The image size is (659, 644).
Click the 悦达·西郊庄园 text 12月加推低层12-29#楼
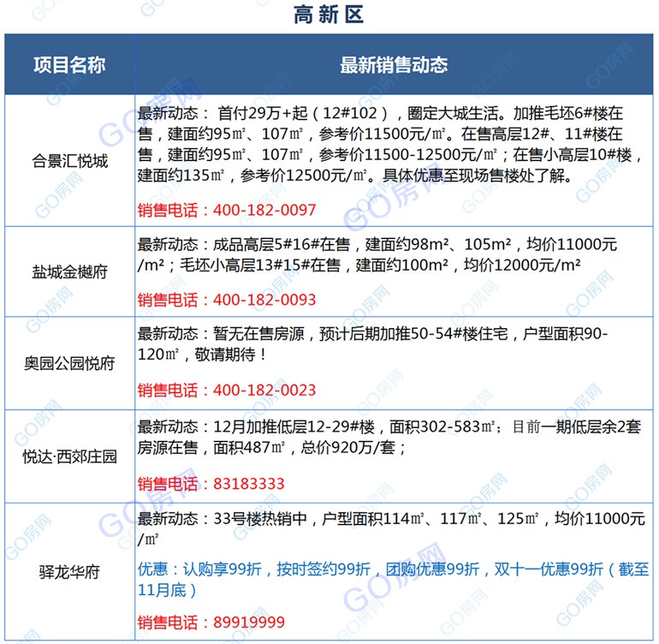pos(294,427)
